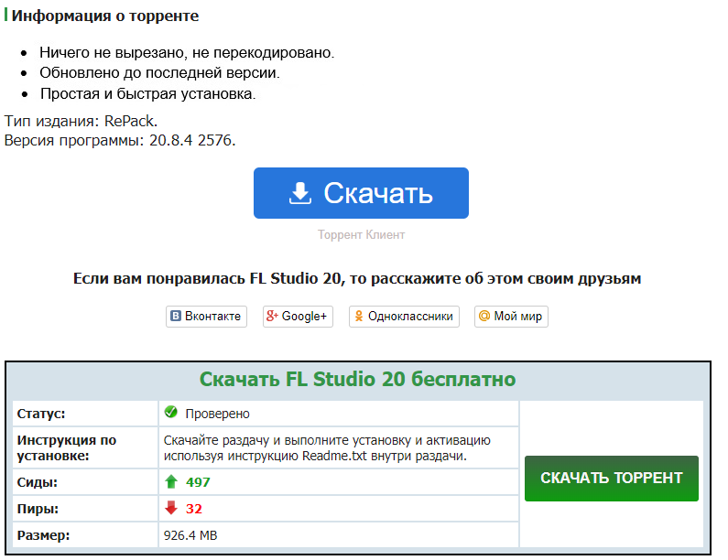Click the green checkmark Проверено icon
Image resolution: width=728 pixels, height=560 pixels.
click(171, 412)
